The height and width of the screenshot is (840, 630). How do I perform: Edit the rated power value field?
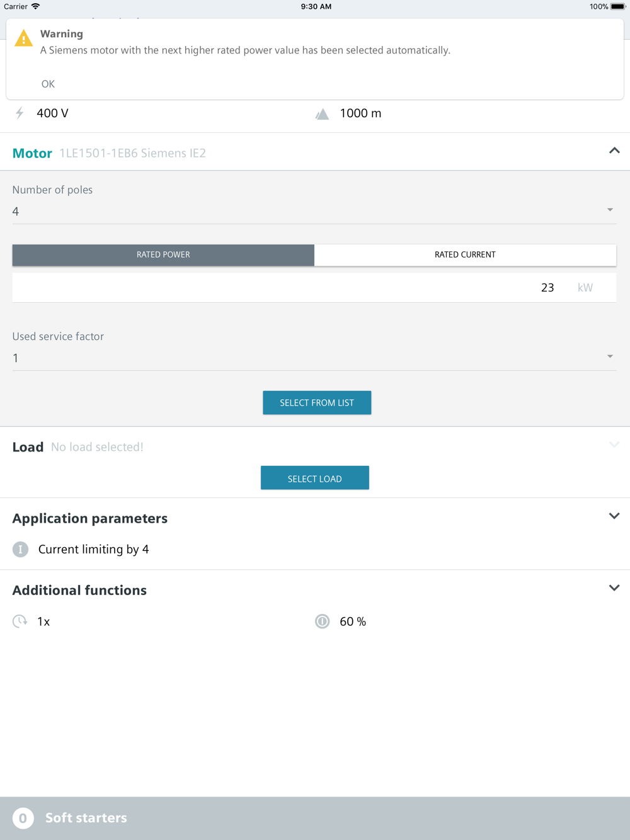click(314, 288)
